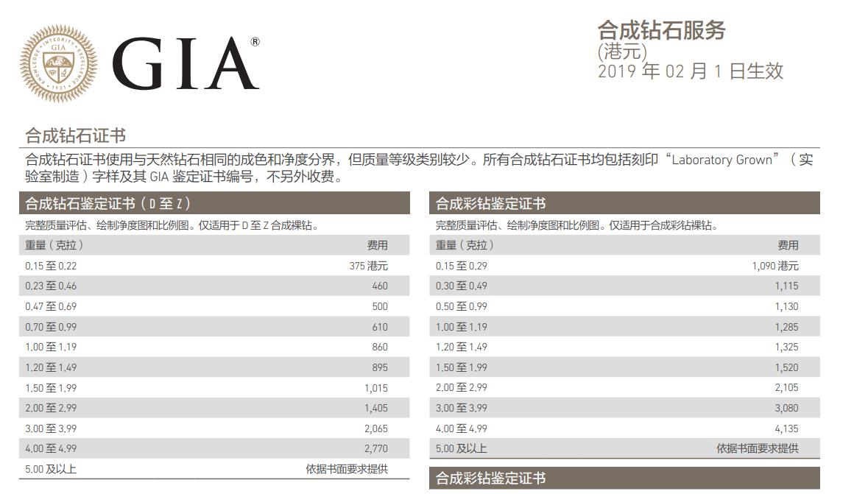The image size is (868, 494).
Task: Click the 合成钻石鉴定证书 (D 至 Z) table header
Action: pos(215,203)
